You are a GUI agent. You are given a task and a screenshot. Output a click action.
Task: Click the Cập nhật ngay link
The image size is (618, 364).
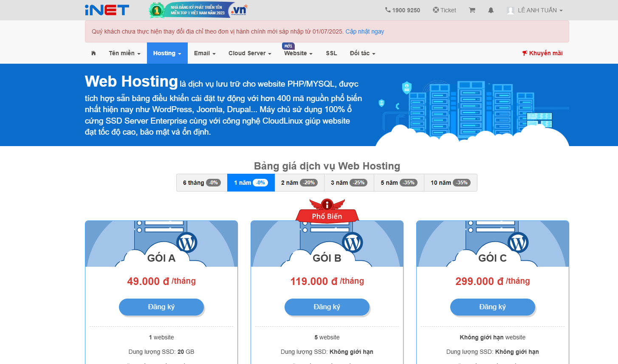(x=365, y=31)
